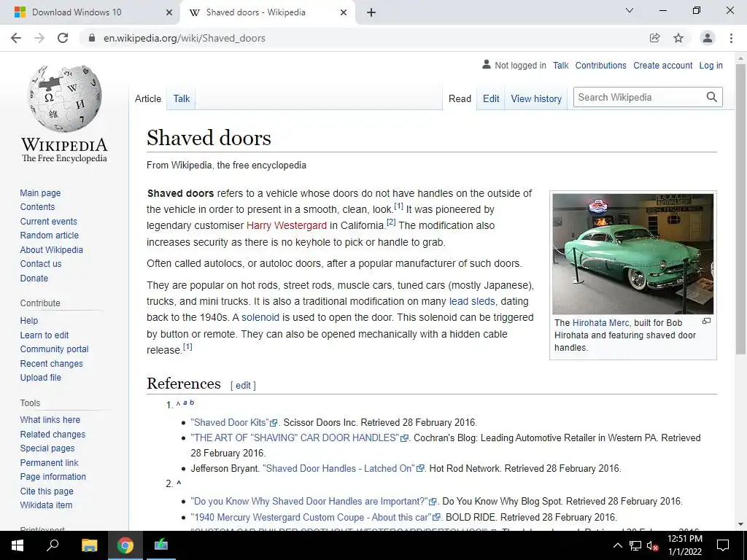Open a new tab with the plus button
The height and width of the screenshot is (560, 747).
pos(371,12)
